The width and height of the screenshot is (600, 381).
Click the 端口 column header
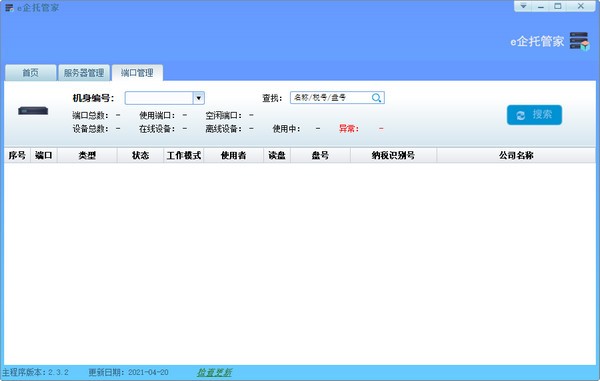click(x=44, y=155)
